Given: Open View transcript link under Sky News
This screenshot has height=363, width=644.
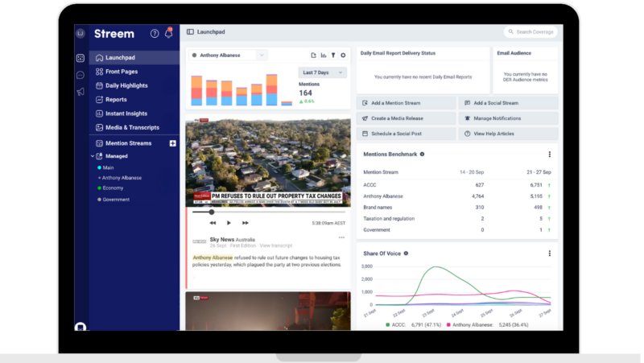Looking at the screenshot, I should click(x=275, y=245).
